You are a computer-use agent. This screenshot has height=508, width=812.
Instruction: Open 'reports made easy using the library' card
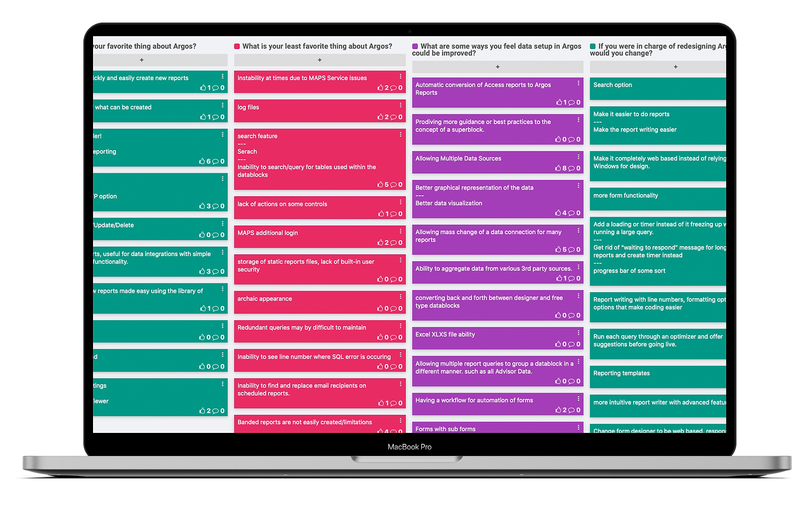[160, 299]
